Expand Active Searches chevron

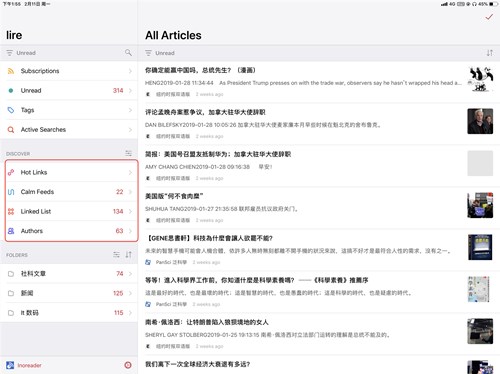click(130, 130)
